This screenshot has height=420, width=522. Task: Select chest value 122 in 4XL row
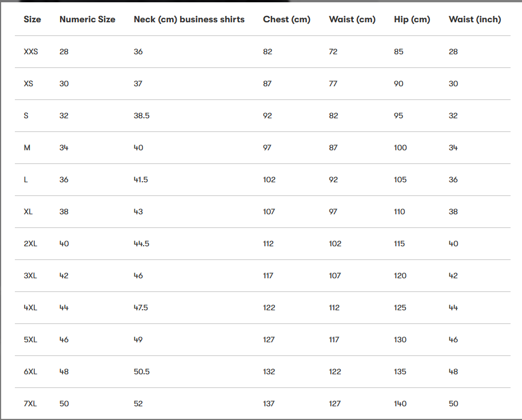coord(269,307)
